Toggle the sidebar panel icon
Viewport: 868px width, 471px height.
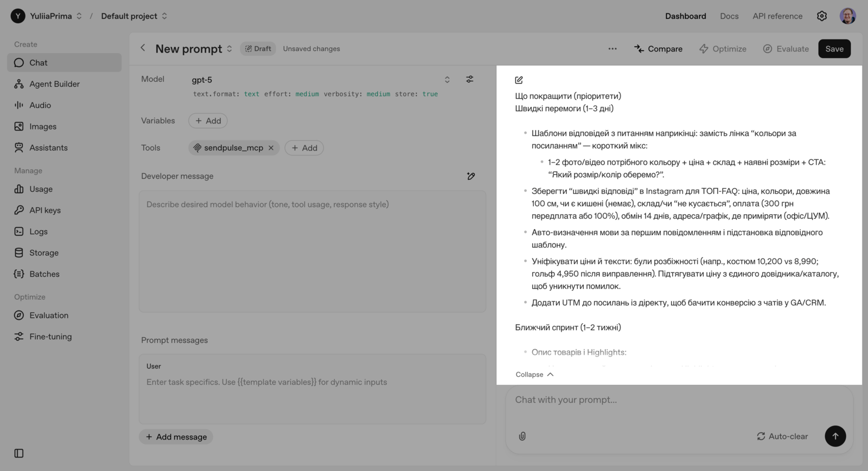(x=19, y=453)
